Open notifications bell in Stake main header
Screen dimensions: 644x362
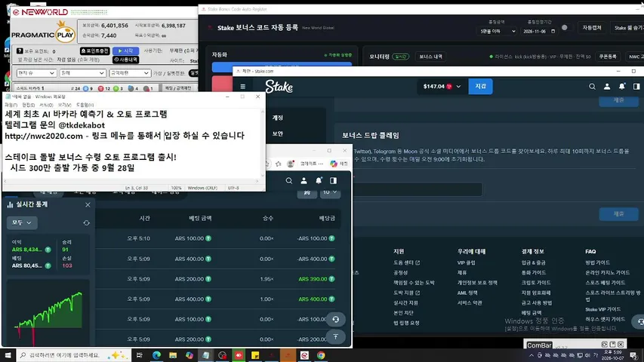tap(621, 87)
